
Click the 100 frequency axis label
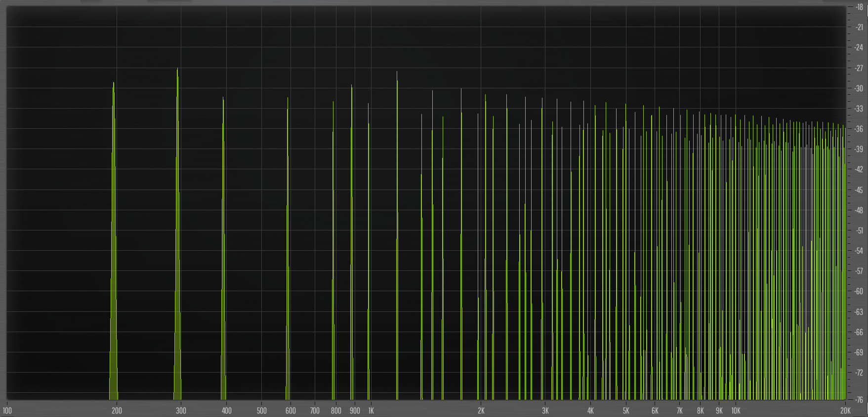coord(7,411)
